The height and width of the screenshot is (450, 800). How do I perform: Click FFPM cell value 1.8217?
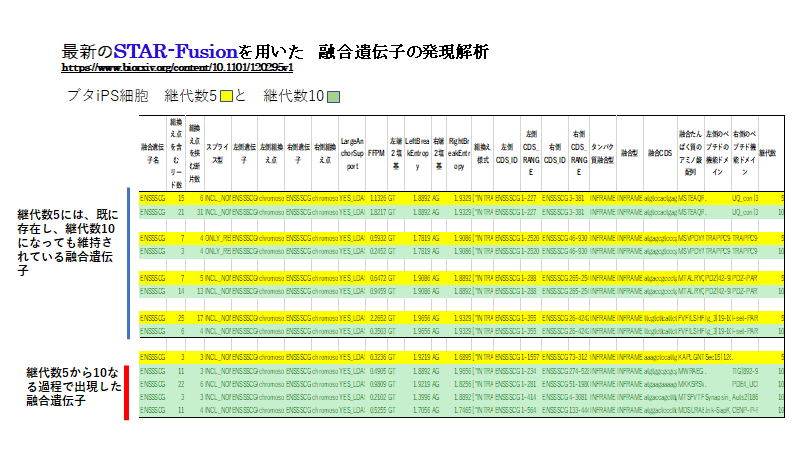tap(378, 212)
